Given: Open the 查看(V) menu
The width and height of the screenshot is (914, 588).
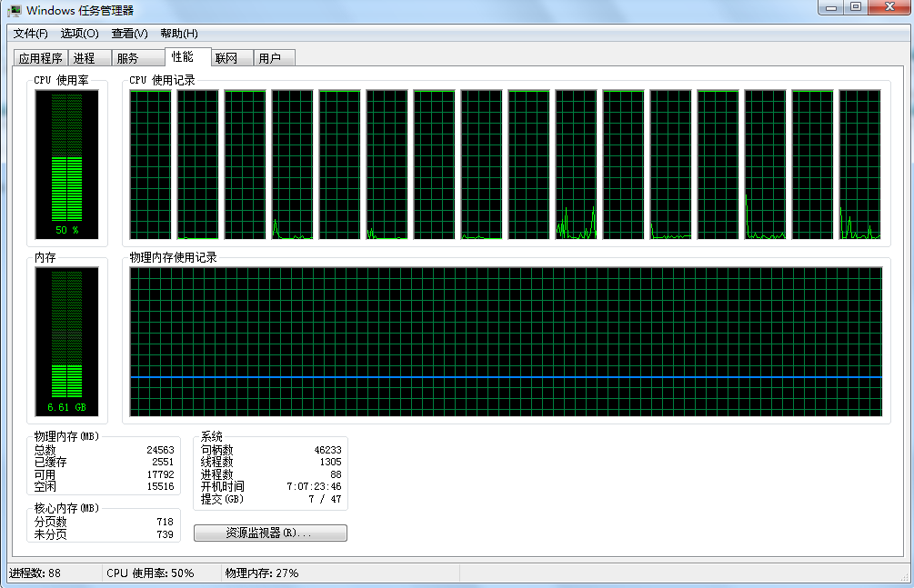Looking at the screenshot, I should [129, 34].
